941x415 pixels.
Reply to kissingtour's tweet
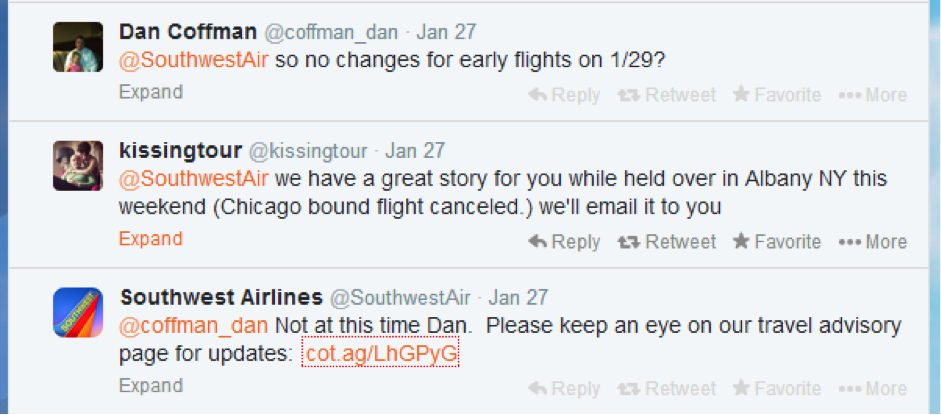[x=564, y=242]
